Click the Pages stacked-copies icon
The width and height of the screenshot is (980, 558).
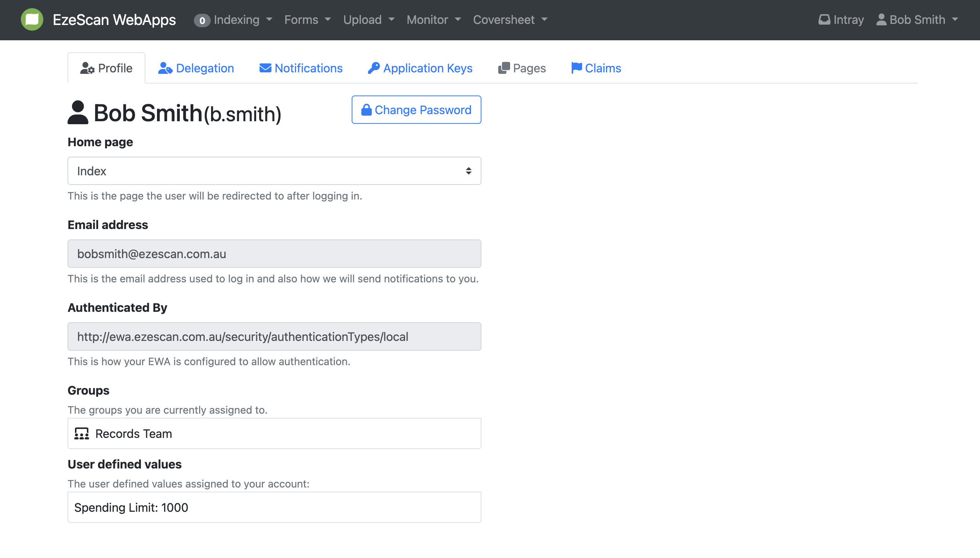coord(504,68)
